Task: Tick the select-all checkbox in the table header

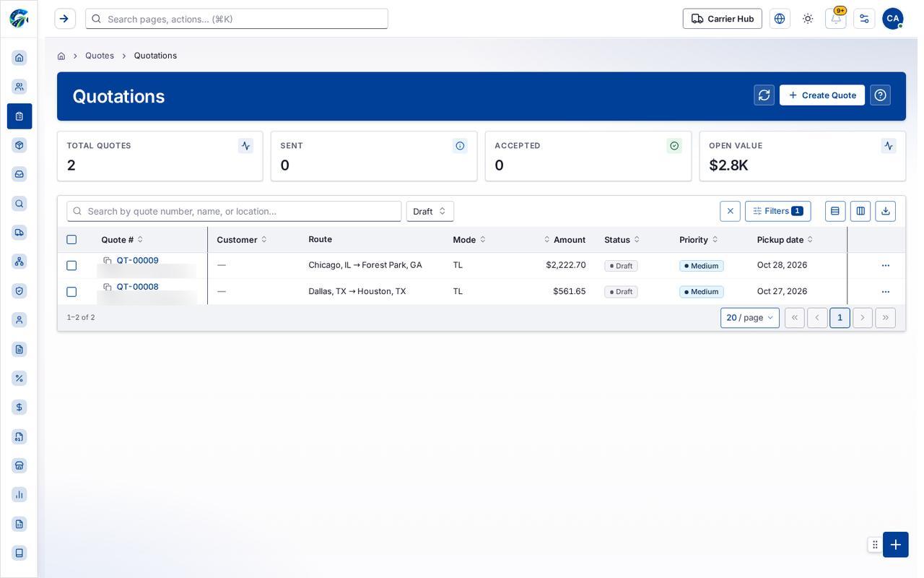Action: click(x=71, y=240)
